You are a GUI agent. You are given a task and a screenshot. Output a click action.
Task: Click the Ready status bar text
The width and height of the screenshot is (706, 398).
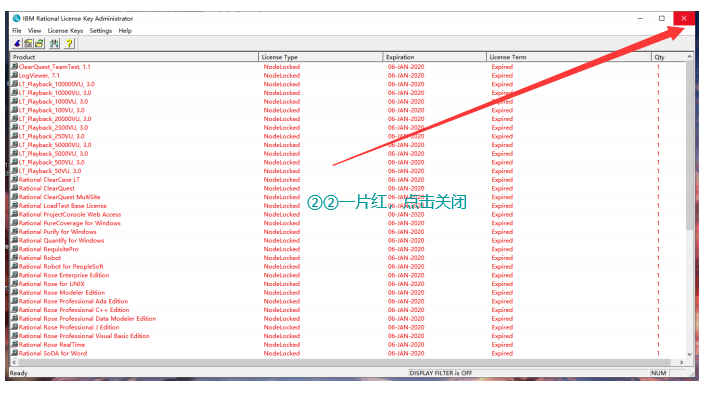tap(18, 373)
